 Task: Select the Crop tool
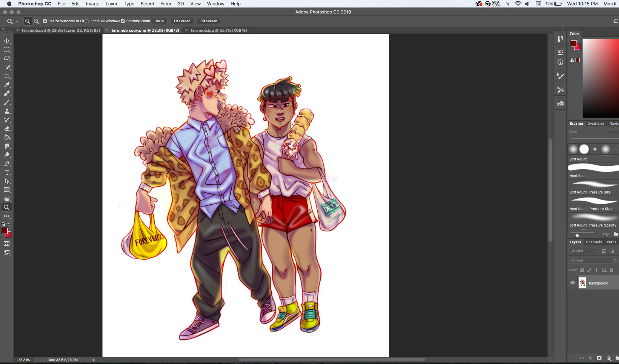click(x=7, y=76)
